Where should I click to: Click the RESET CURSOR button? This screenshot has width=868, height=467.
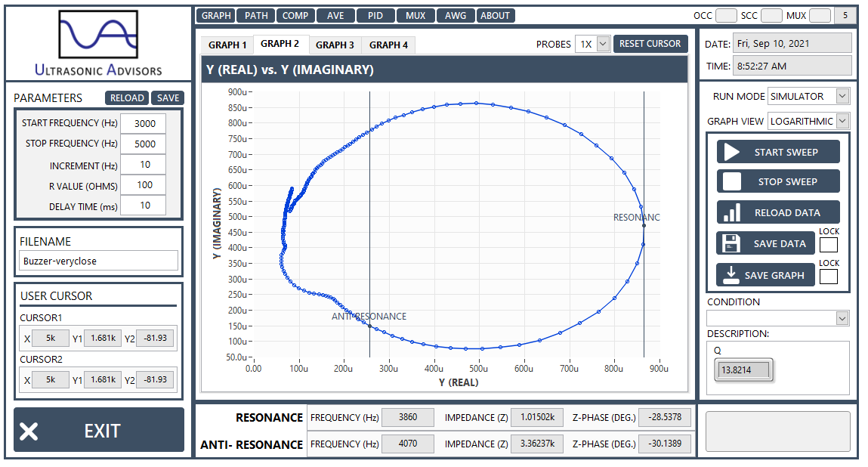pyautogui.click(x=650, y=44)
